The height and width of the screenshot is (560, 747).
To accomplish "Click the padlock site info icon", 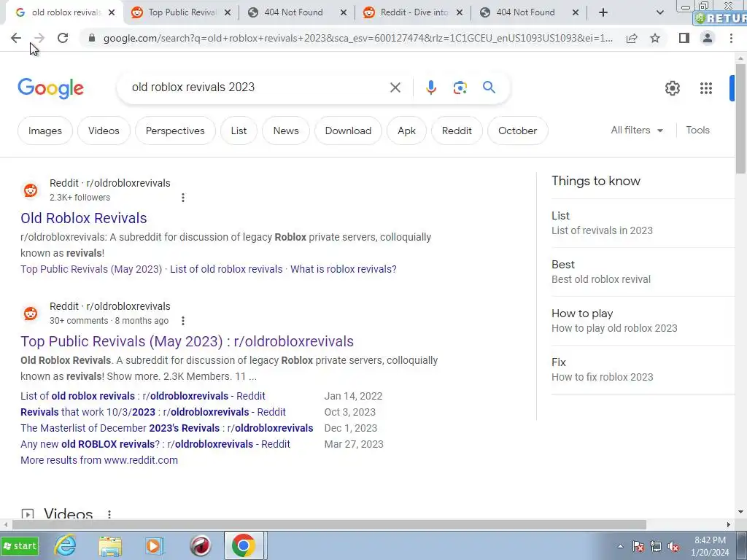I will pyautogui.click(x=92, y=38).
